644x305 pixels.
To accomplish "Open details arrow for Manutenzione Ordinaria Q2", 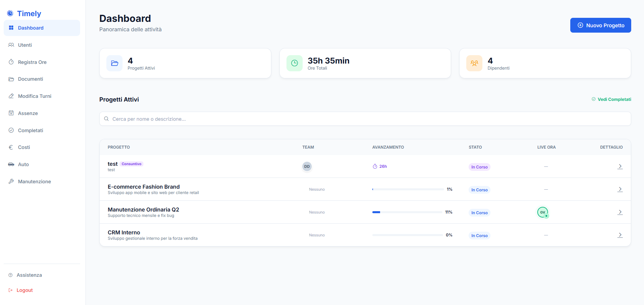I will pyautogui.click(x=620, y=212).
